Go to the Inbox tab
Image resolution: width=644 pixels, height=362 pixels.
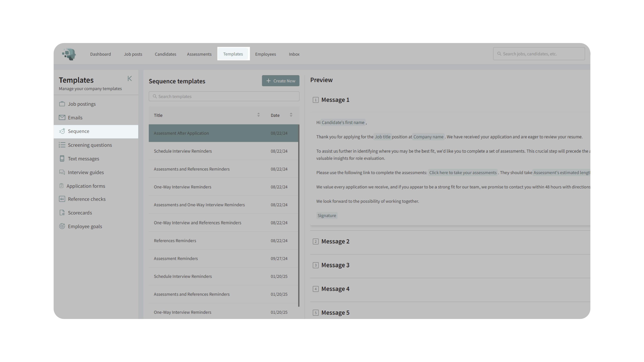[294, 54]
